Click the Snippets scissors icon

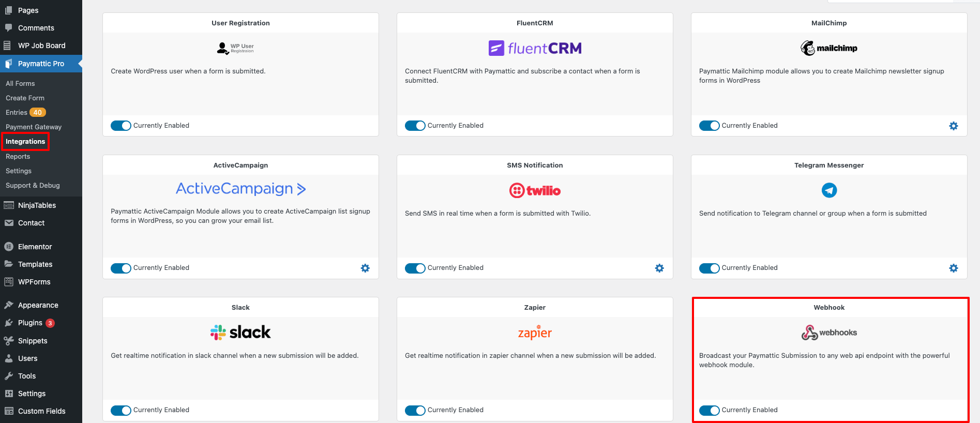click(9, 341)
